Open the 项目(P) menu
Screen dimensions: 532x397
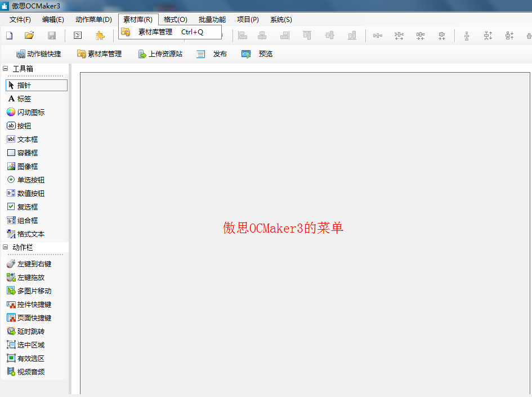point(248,20)
